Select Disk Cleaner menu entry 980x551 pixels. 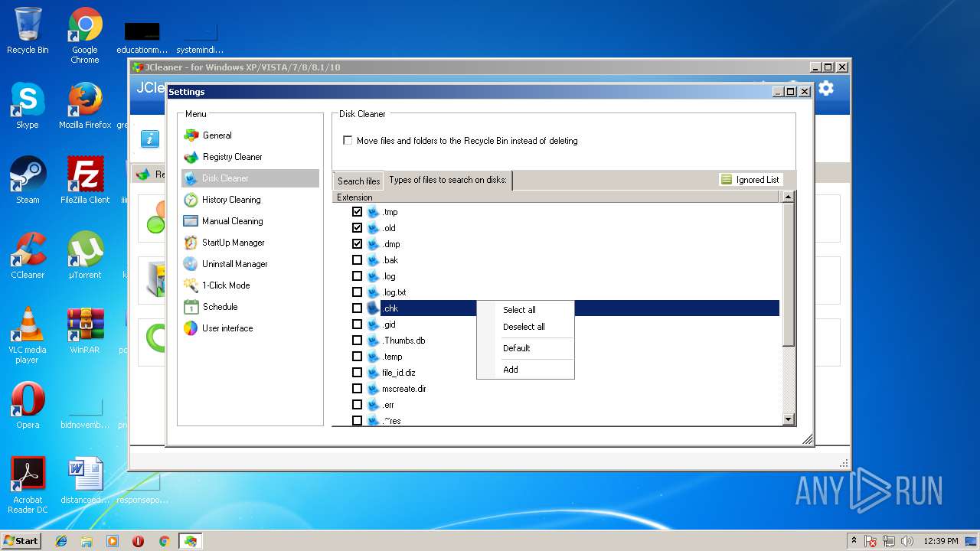250,178
